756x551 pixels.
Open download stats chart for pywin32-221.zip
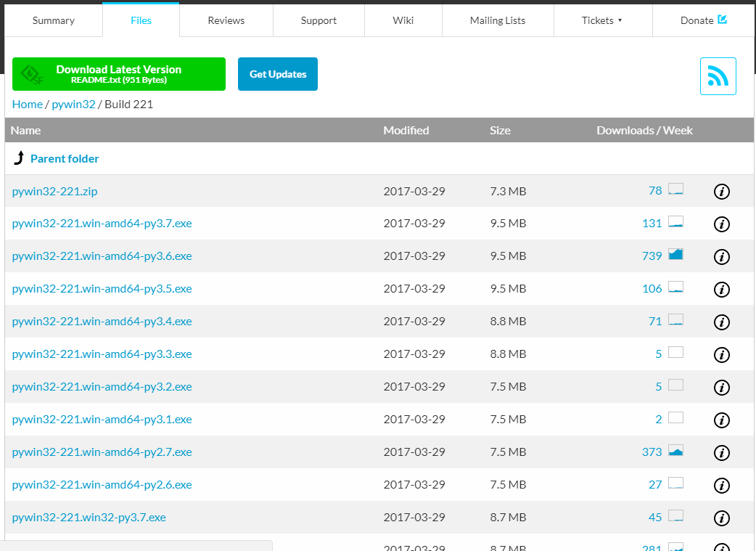tap(675, 189)
